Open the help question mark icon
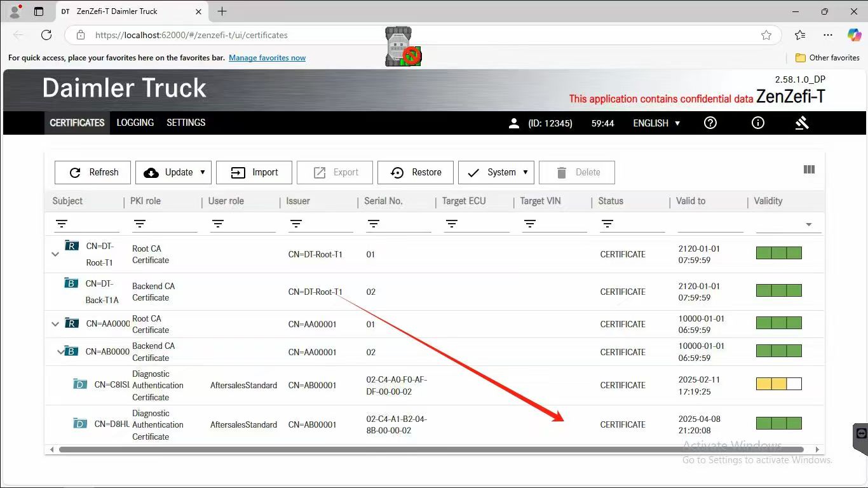Screen dimensions: 868x488 pos(710,123)
